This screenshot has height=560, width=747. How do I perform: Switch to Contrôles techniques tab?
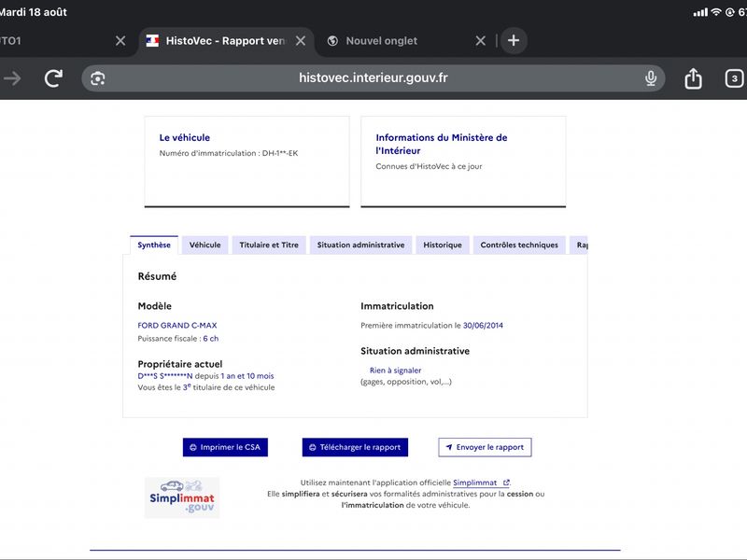[519, 245]
